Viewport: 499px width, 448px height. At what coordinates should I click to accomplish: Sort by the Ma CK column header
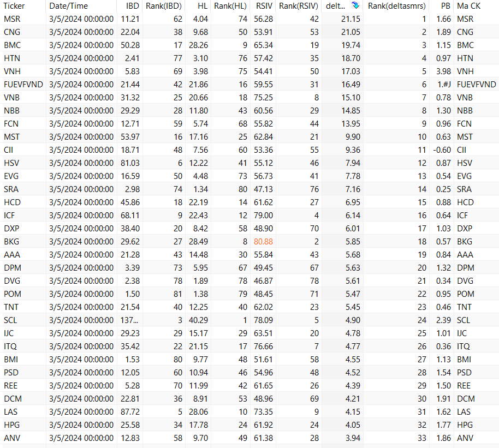pyautogui.click(x=469, y=5)
